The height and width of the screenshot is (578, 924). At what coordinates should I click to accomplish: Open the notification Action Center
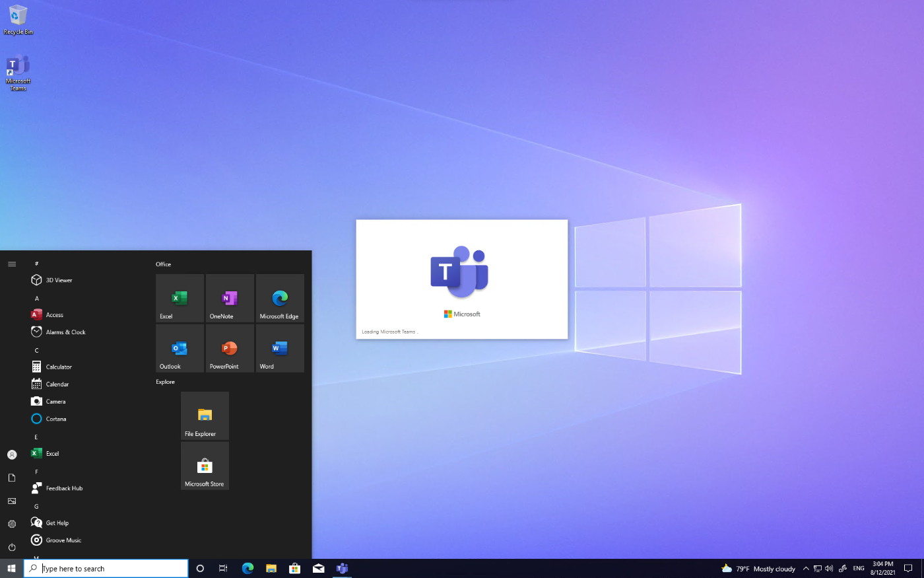[908, 568]
